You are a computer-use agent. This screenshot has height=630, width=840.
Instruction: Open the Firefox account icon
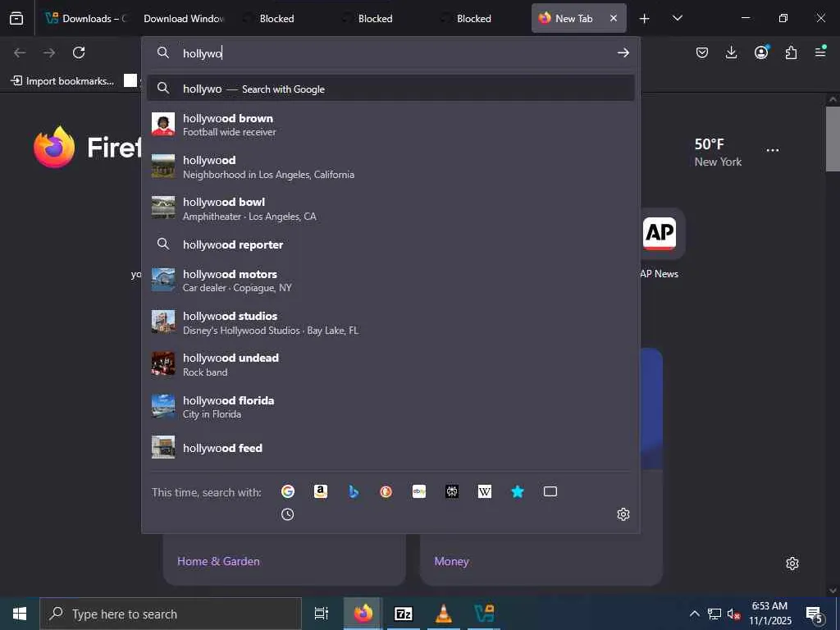pos(761,52)
